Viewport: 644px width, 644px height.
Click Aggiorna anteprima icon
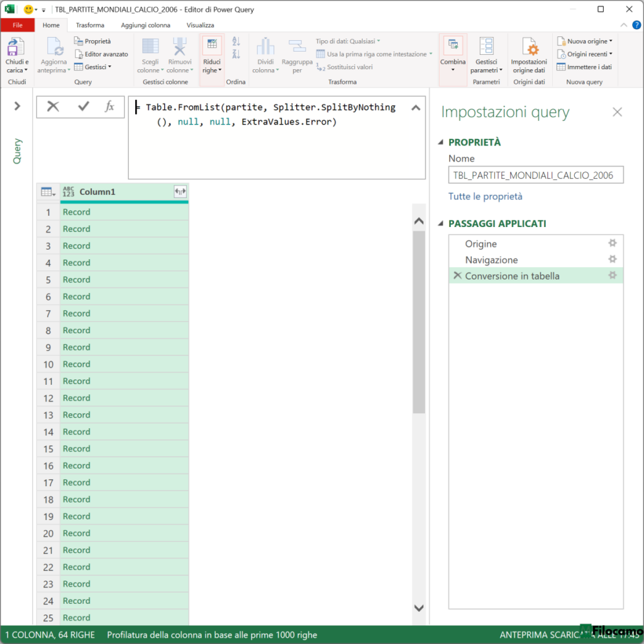54,47
